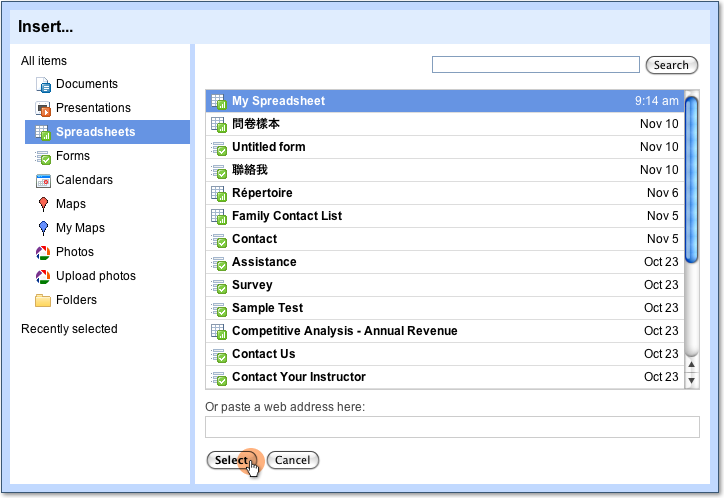Click spreadsheet icon beside Répertoire
The width and height of the screenshot is (724, 498).
[x=218, y=193]
